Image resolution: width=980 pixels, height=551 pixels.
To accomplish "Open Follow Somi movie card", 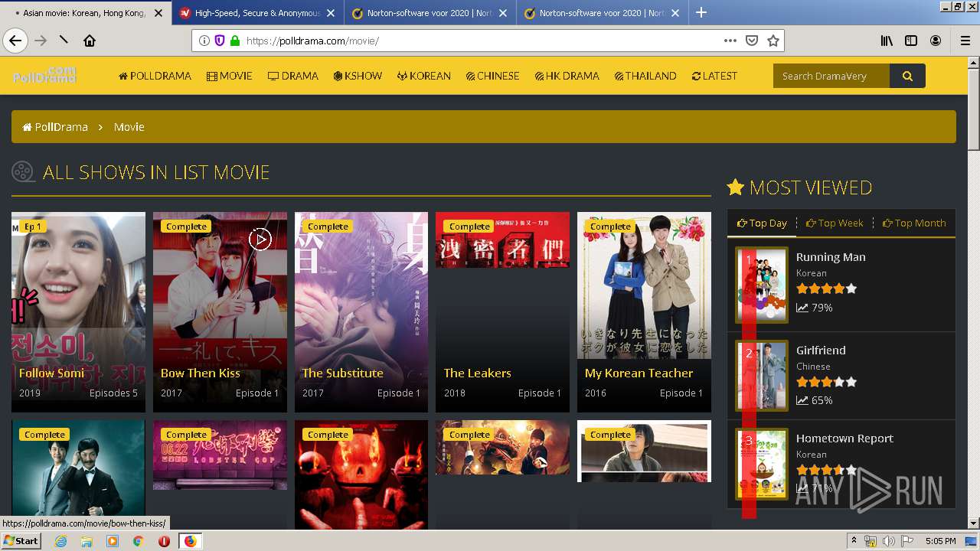I will click(78, 312).
